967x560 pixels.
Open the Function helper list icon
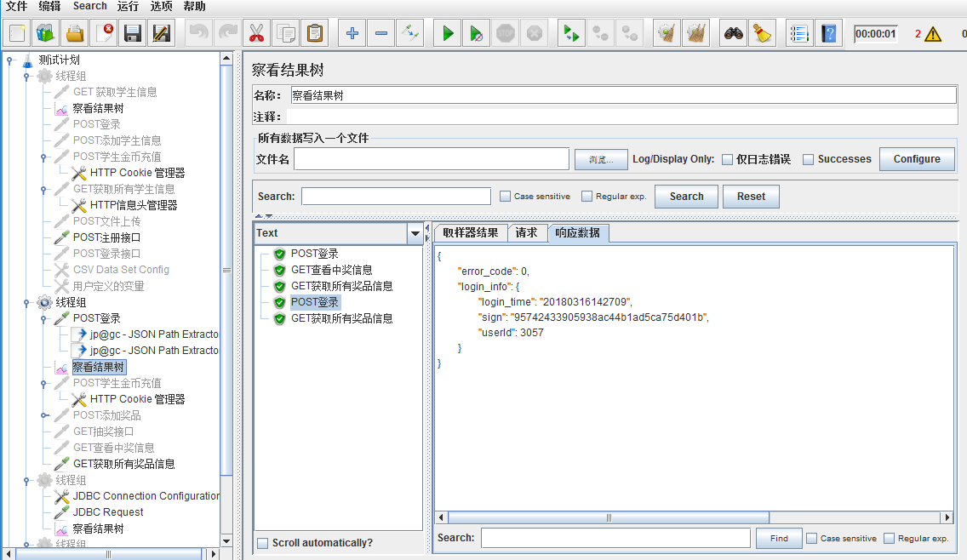(799, 33)
